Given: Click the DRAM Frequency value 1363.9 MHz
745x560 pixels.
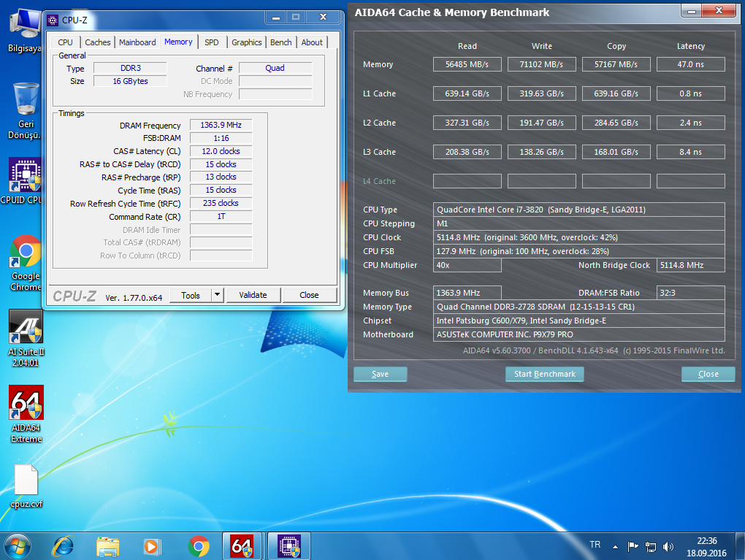Looking at the screenshot, I should pos(221,125).
